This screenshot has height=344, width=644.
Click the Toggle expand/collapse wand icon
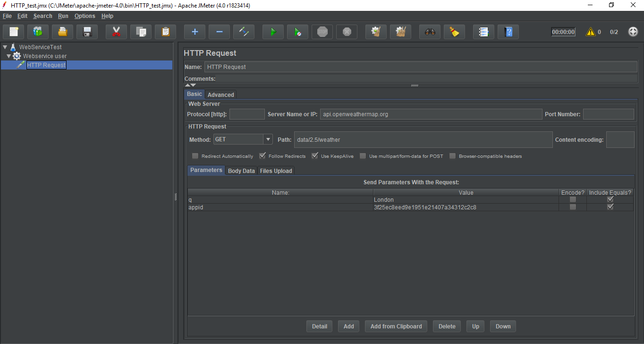244,32
